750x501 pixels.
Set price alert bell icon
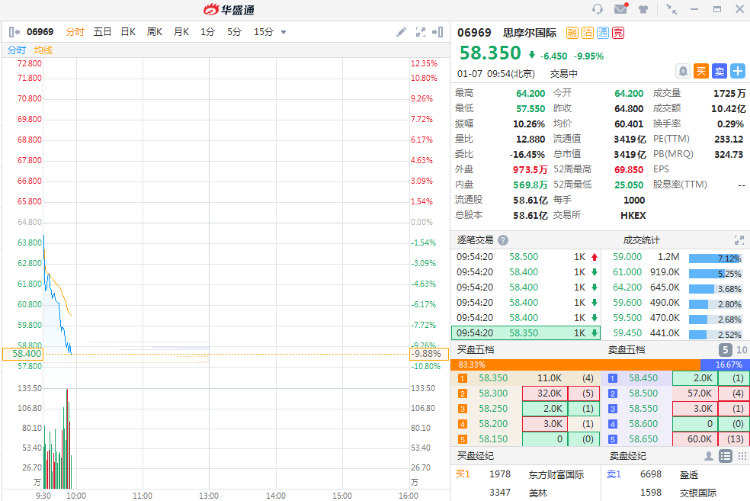click(x=682, y=71)
